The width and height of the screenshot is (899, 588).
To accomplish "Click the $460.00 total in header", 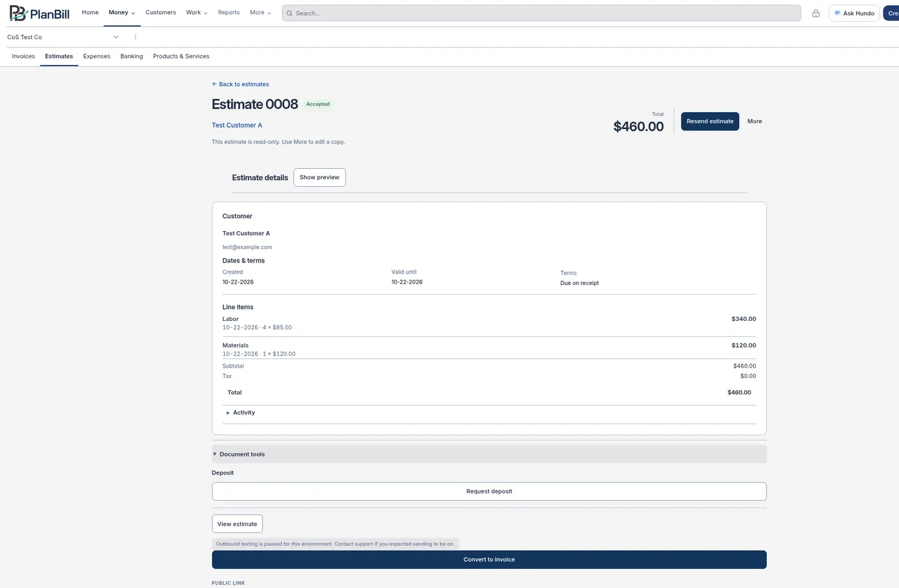I will tap(638, 126).
